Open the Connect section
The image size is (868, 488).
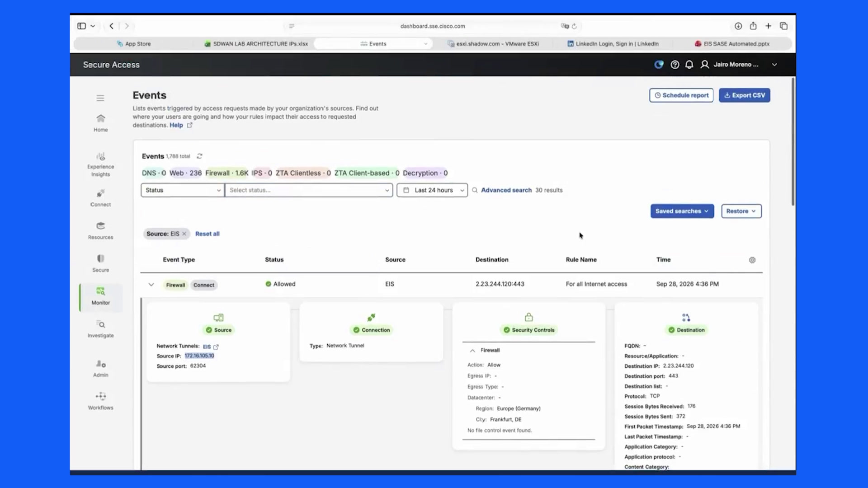pyautogui.click(x=100, y=198)
